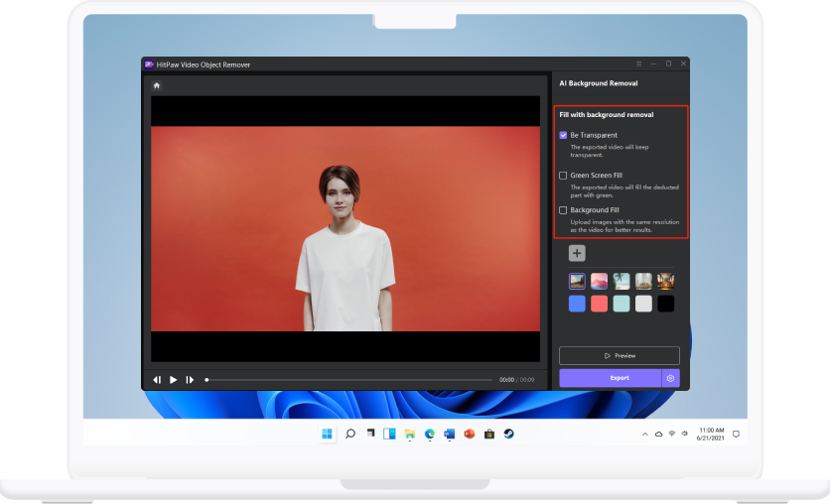Choose the black color swatch
Image resolution: width=830 pixels, height=504 pixels.
point(665,304)
